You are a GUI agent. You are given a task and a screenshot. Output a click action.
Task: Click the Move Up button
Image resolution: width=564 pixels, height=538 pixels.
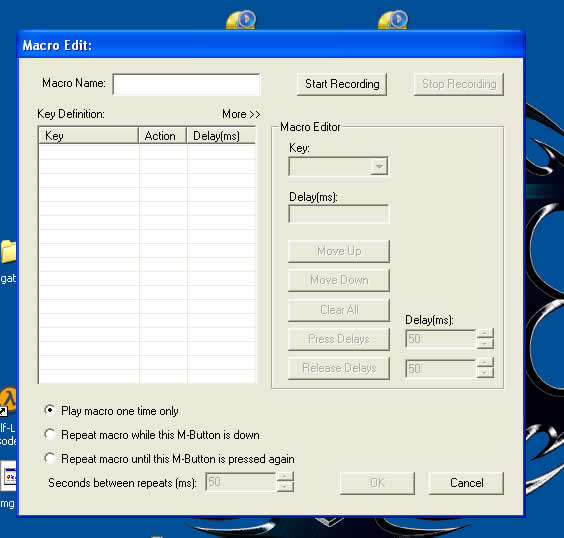coord(339,251)
